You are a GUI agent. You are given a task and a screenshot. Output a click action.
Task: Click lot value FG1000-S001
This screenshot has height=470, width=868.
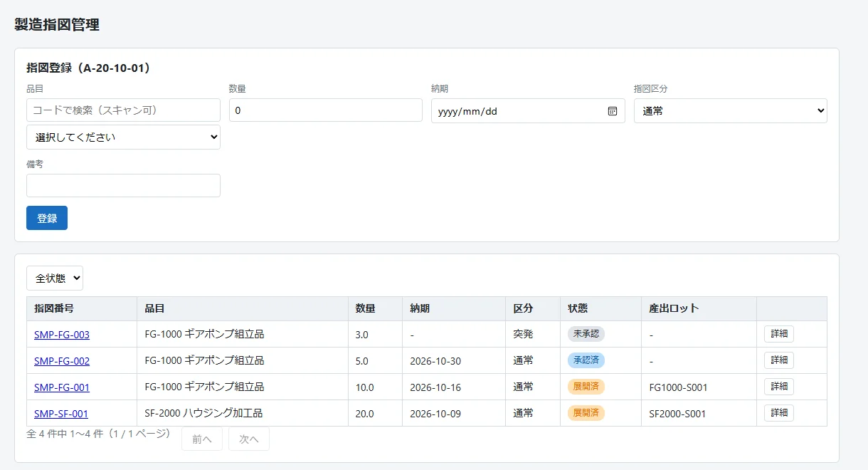tap(678, 387)
